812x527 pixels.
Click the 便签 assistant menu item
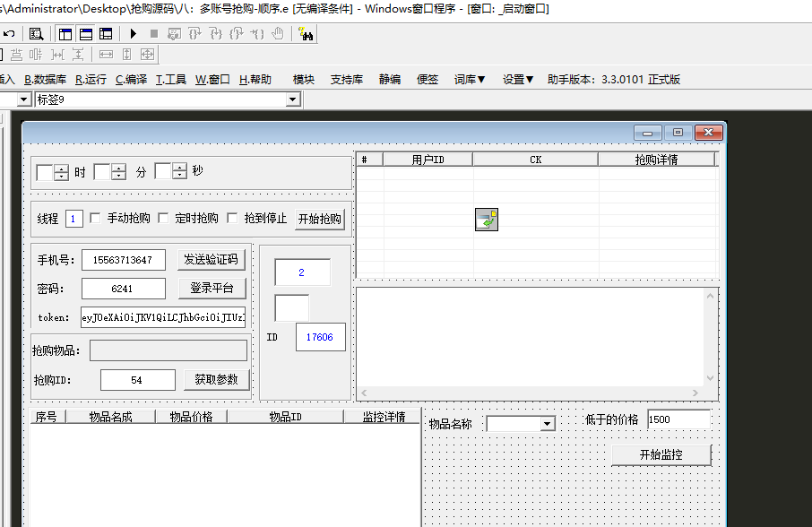pyautogui.click(x=428, y=79)
